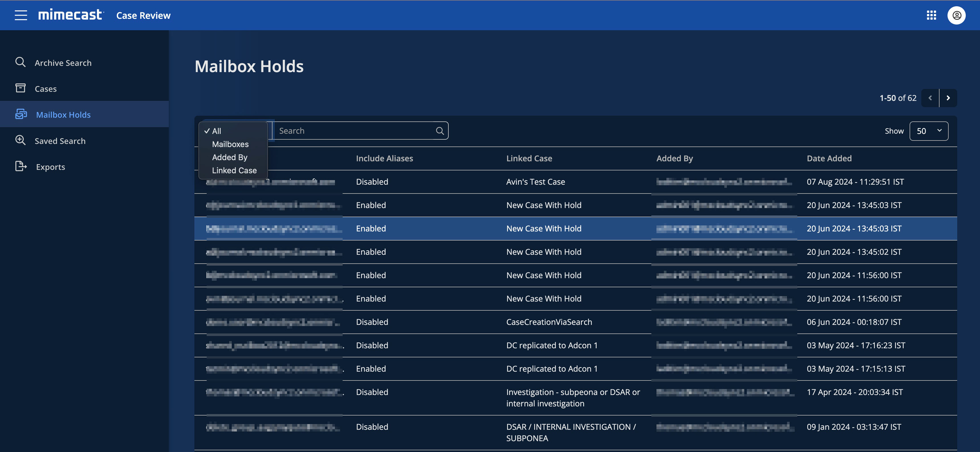Sort by Date Added column header
This screenshot has height=452, width=980.
[829, 158]
